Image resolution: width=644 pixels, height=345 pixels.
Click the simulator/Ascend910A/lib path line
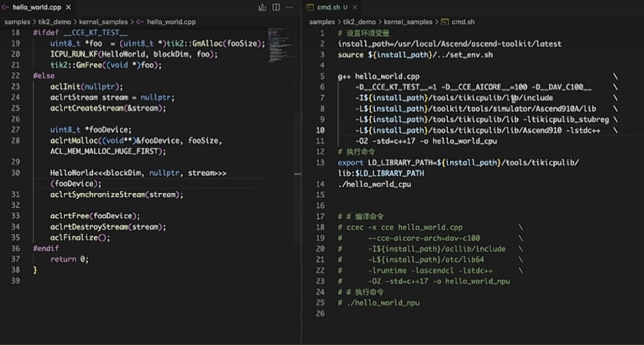point(476,108)
